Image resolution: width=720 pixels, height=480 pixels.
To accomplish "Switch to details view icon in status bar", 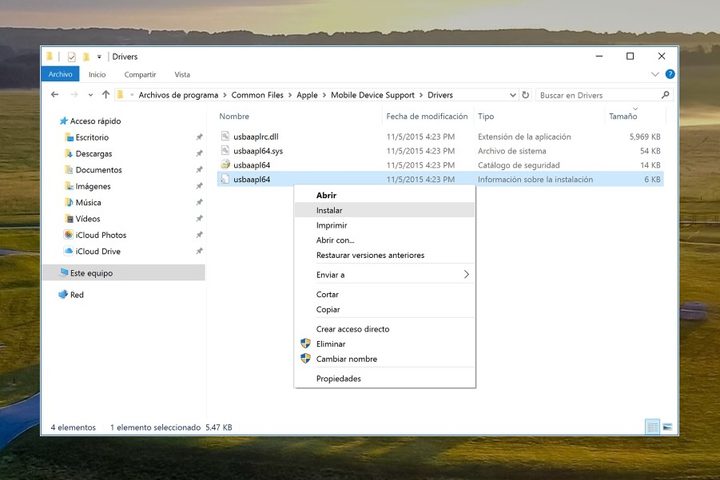I will pyautogui.click(x=652, y=427).
